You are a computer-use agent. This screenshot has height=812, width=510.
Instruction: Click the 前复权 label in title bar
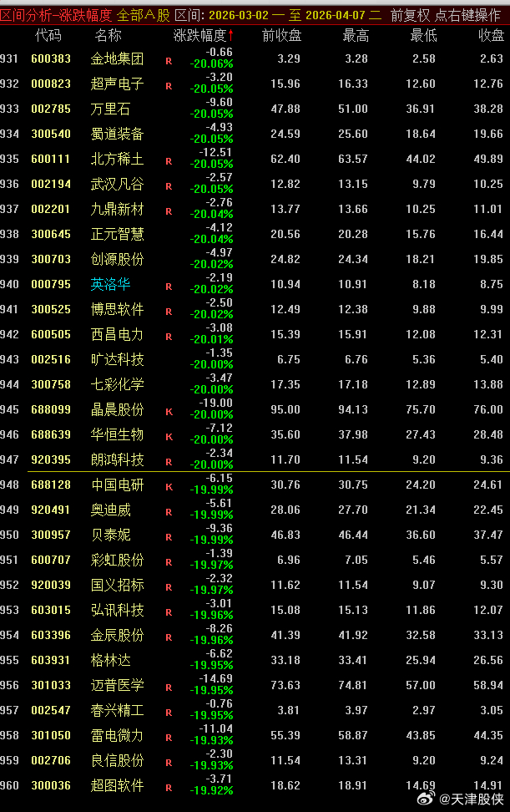pyautogui.click(x=410, y=15)
